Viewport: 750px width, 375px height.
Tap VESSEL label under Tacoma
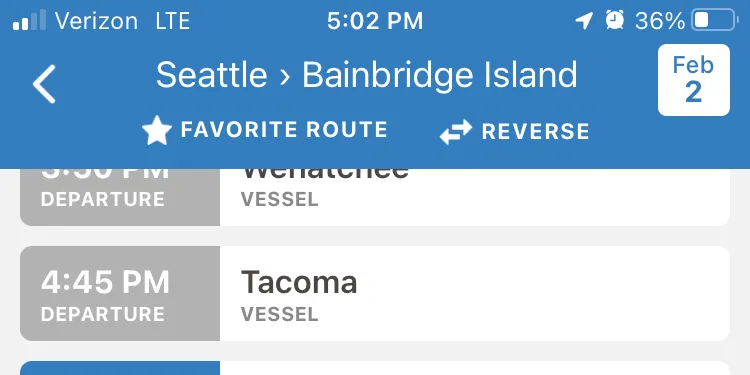tap(280, 314)
